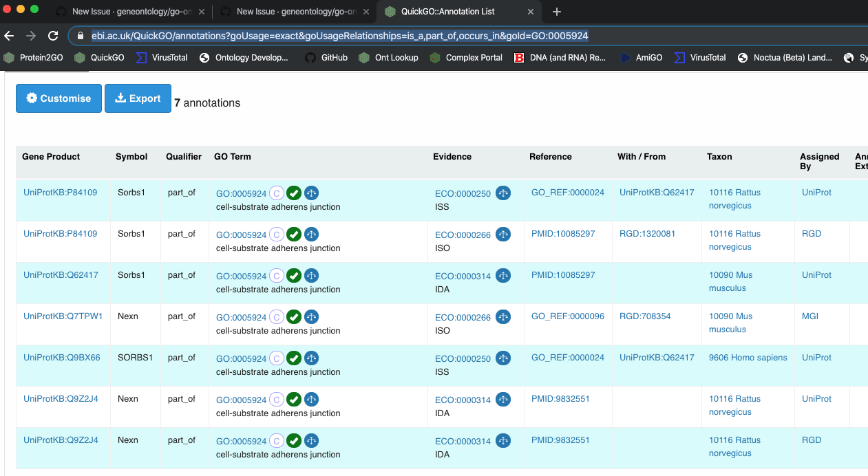
Task: Open the 9606 Homo sapiens taxon link
Action: pos(748,358)
